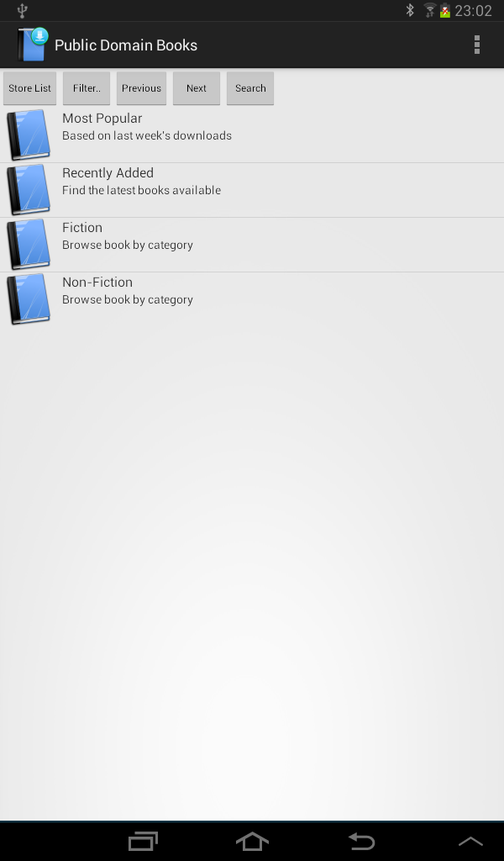Screen dimensions: 504x861
Task: Go to the Android home screen
Action: (x=252, y=841)
